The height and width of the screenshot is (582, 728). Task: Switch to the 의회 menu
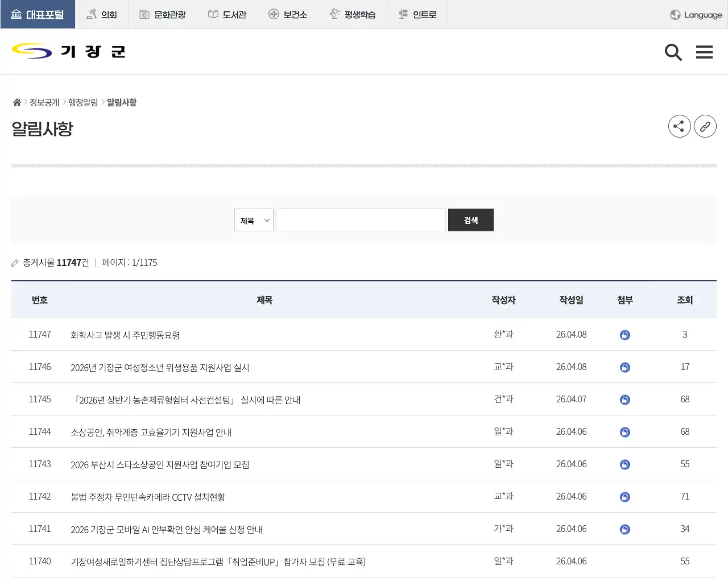click(x=102, y=14)
